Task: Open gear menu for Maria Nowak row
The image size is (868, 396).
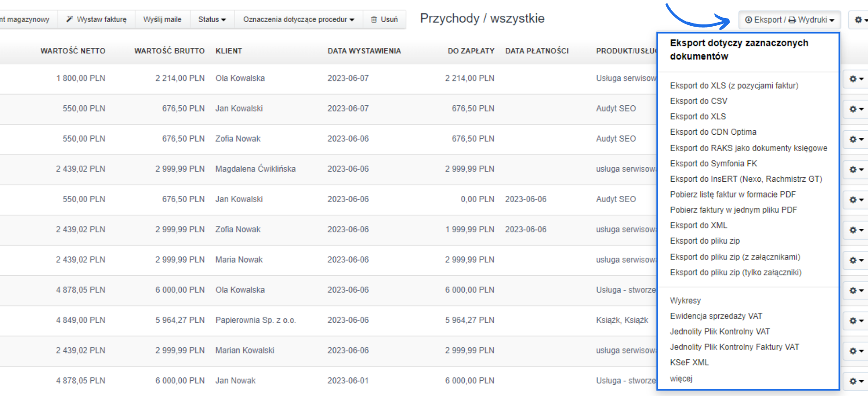Action: (856, 260)
